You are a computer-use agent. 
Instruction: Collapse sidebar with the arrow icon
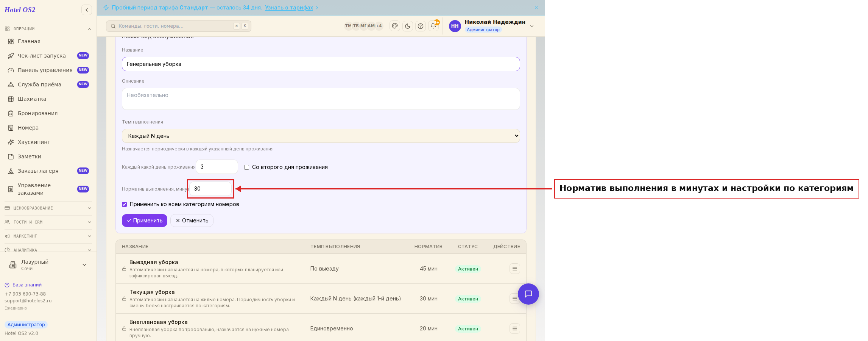(87, 10)
